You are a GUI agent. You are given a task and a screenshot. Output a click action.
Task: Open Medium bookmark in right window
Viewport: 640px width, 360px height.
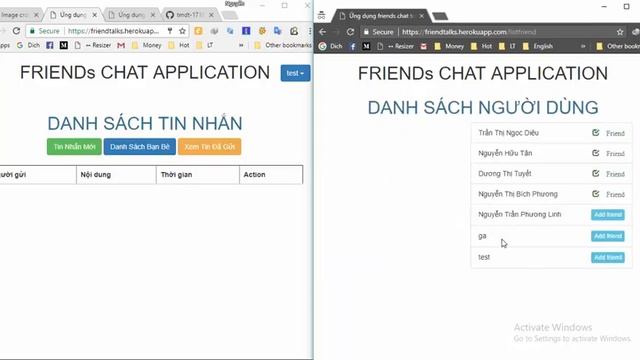[366, 46]
